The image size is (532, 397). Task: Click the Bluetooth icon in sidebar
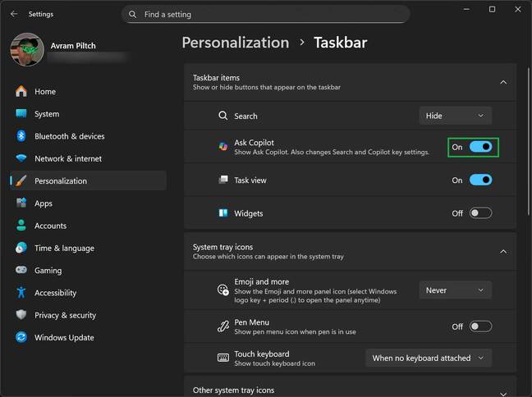(21, 136)
